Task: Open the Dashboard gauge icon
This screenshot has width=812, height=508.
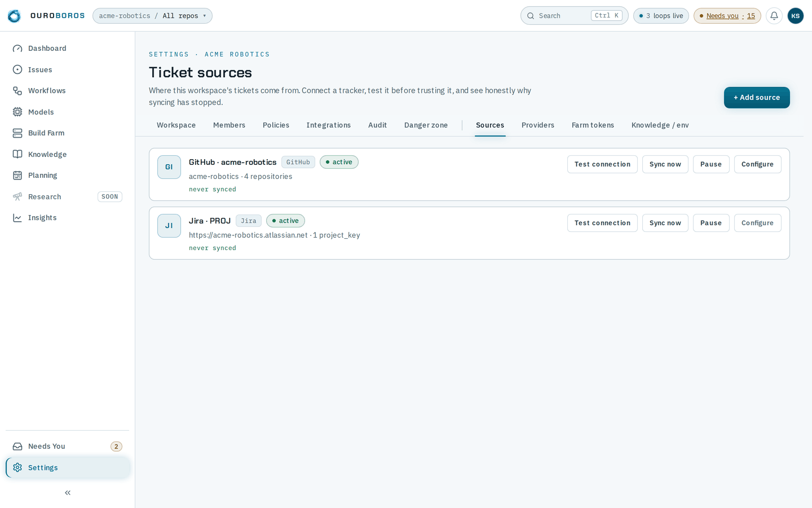Action: click(17, 49)
